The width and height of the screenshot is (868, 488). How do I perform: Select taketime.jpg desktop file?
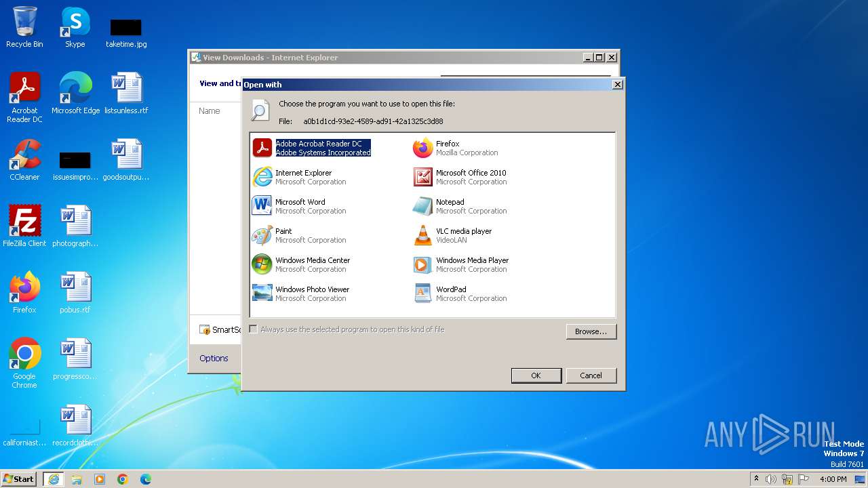pos(126,33)
